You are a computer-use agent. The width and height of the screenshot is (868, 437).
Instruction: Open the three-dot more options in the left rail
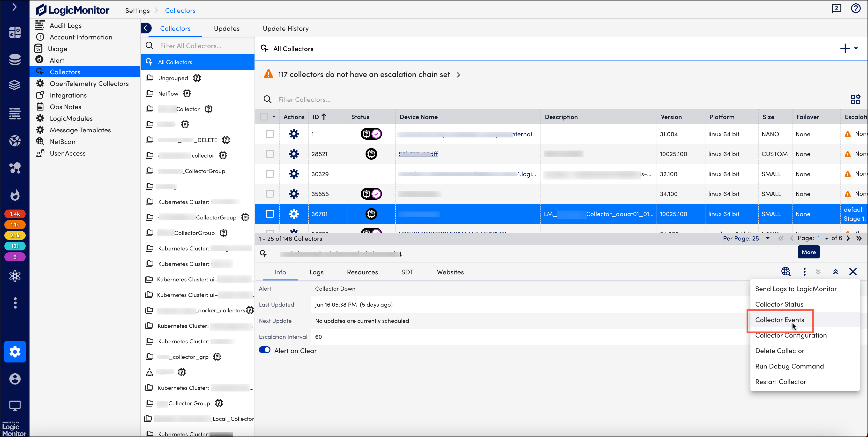[x=15, y=303]
